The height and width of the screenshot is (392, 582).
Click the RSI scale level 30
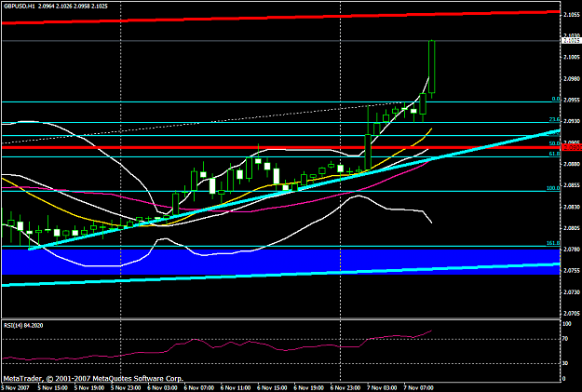(565, 363)
